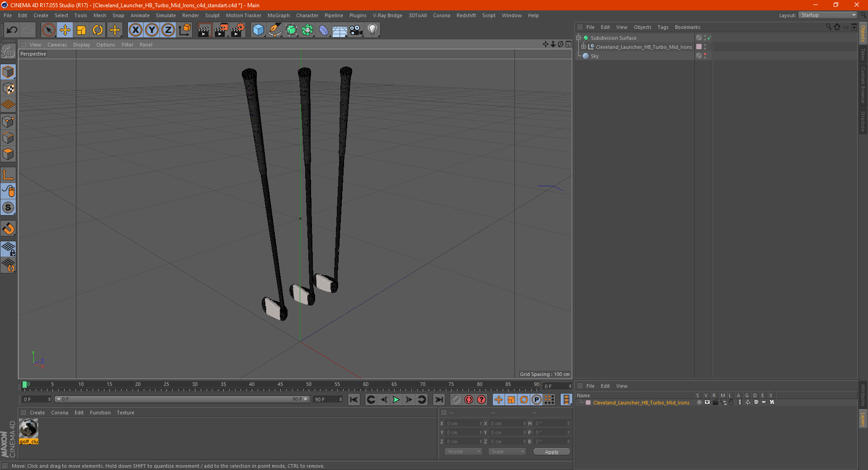Screen dimensions: 868x470
Task: Jump to the animation end
Action: click(x=439, y=399)
